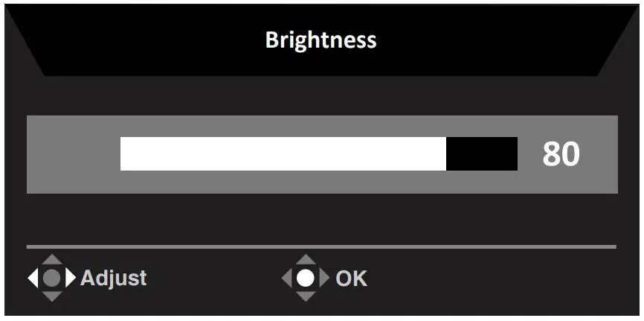This screenshot has width=644, height=321.
Task: Confirm by clicking the OK label
Action: [351, 279]
